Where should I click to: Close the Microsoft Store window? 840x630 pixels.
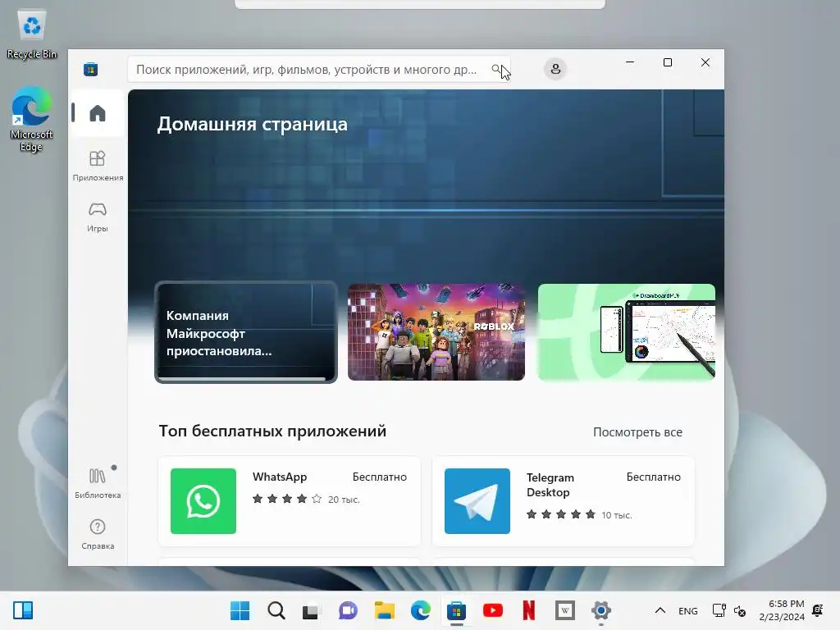(x=705, y=62)
